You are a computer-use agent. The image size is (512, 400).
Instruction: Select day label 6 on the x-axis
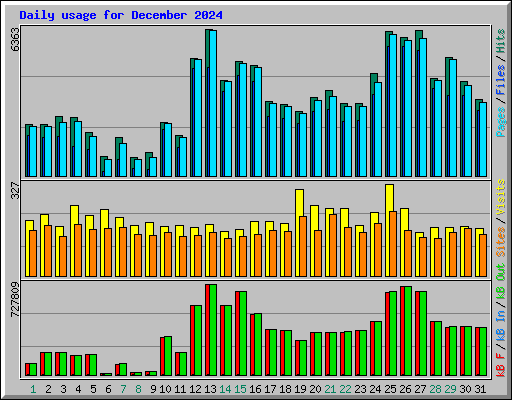tap(108, 389)
